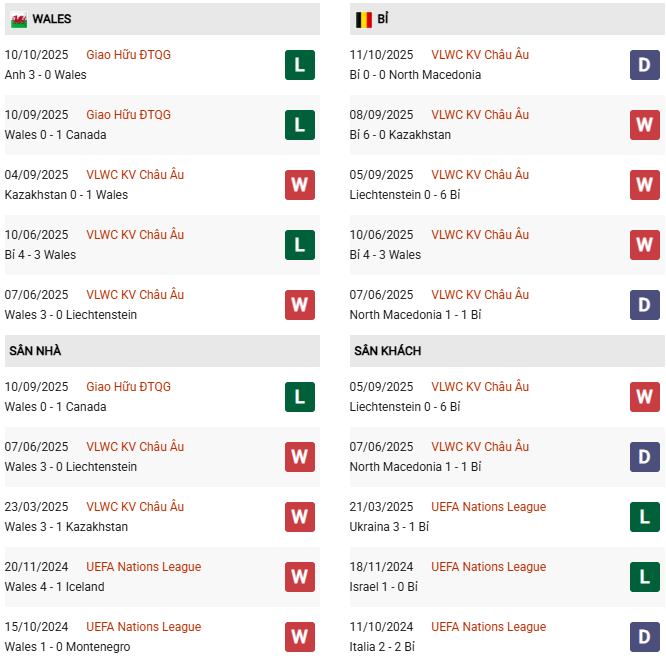666x660 pixels.
Task: Click the Belgium flag icon
Action: pyautogui.click(x=364, y=19)
